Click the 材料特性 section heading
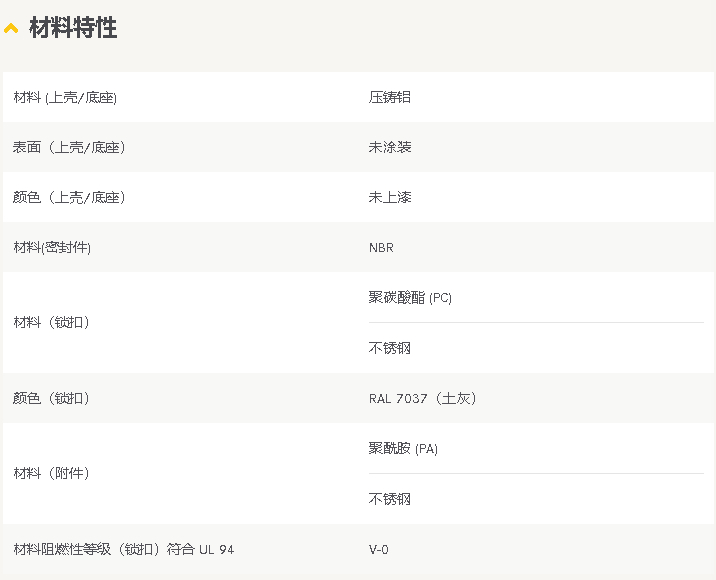Image resolution: width=716 pixels, height=580 pixels. (x=73, y=27)
